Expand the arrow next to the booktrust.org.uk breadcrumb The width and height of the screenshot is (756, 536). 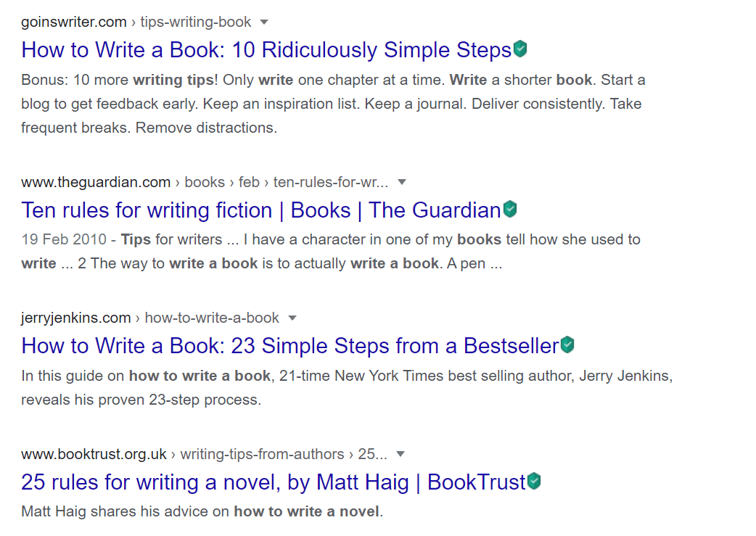point(400,454)
